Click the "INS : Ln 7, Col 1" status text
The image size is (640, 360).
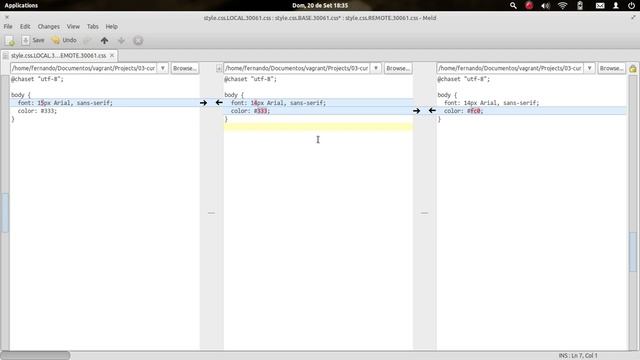pyautogui.click(x=578, y=356)
